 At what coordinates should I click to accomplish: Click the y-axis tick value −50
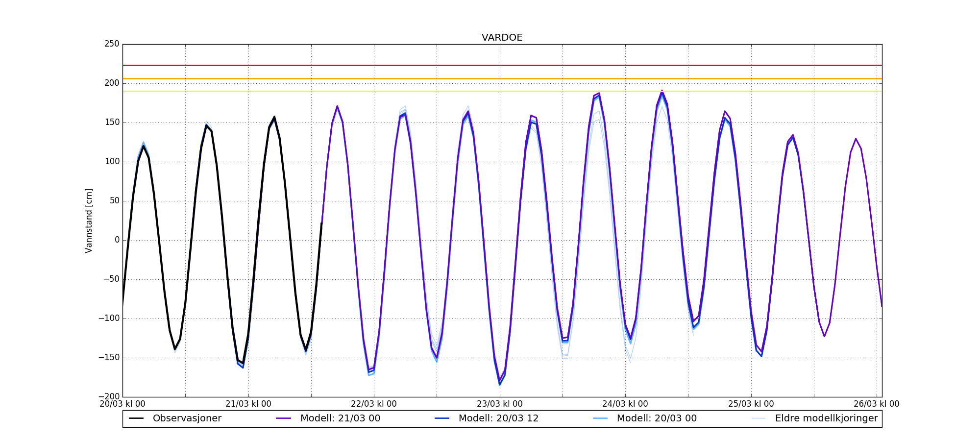(x=110, y=279)
